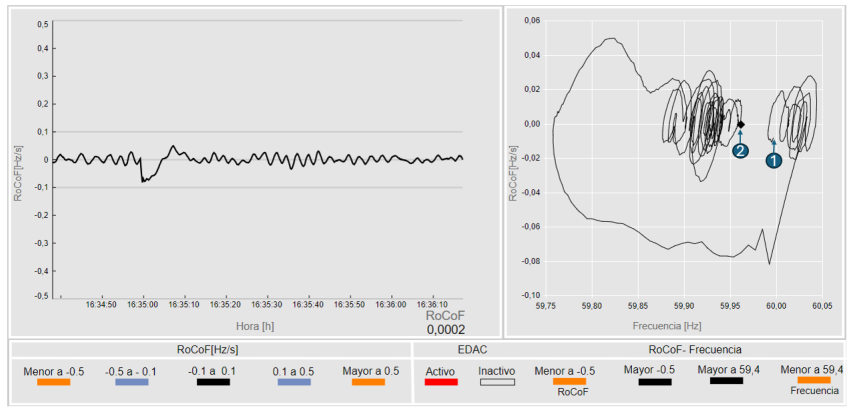Click the 0,06 tick on the right chart
The image size is (854, 415).
(x=531, y=20)
